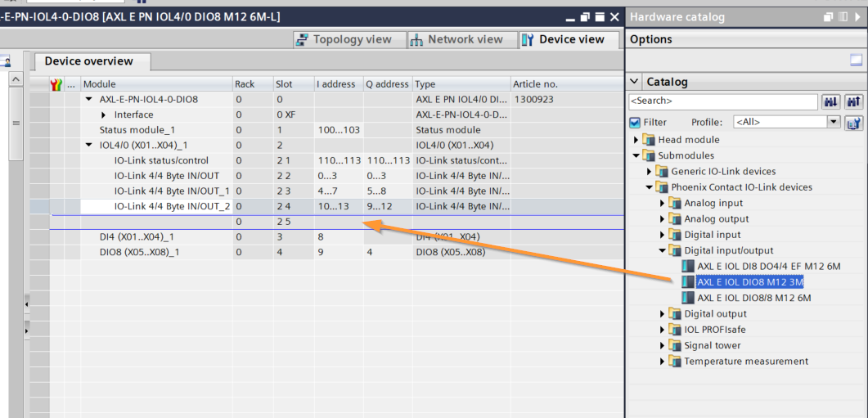Image resolution: width=868 pixels, height=418 pixels.
Task: Select AXL E IOL DI8 DO4/4 EF module
Action: point(768,266)
